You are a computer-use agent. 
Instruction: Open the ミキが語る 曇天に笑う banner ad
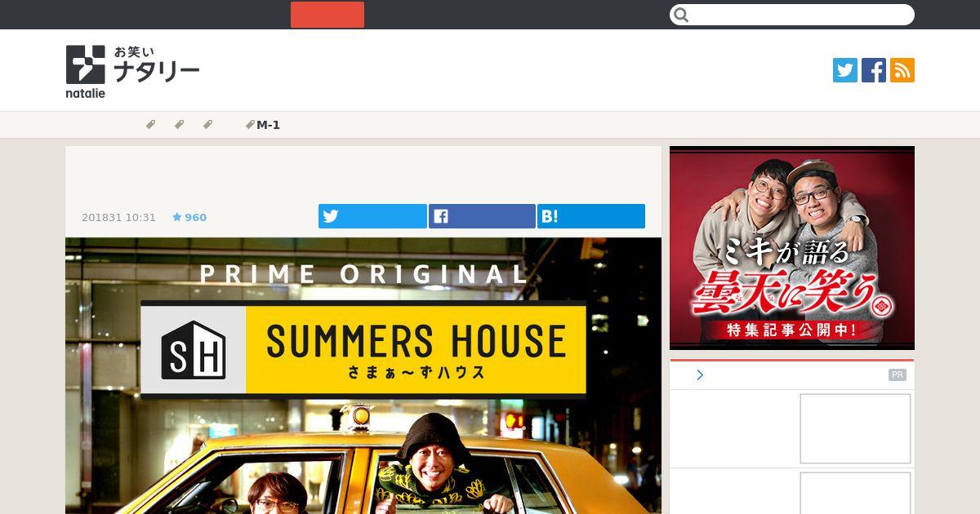coord(792,248)
